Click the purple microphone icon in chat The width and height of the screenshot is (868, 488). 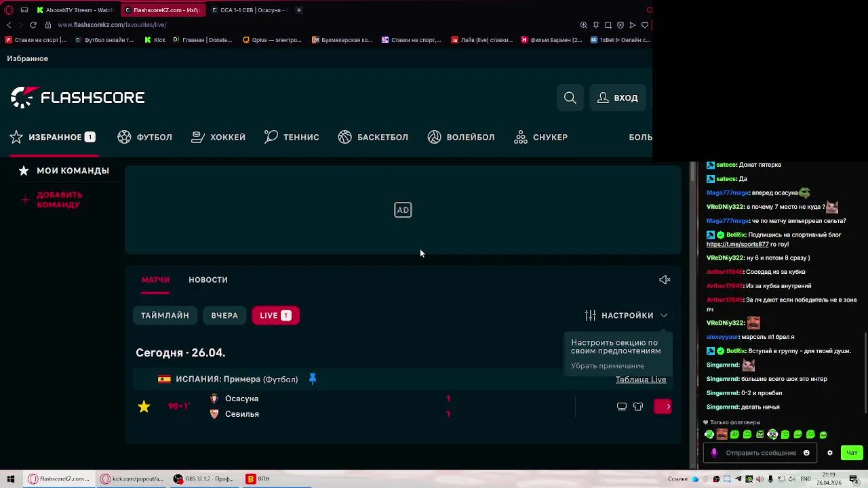point(713,453)
